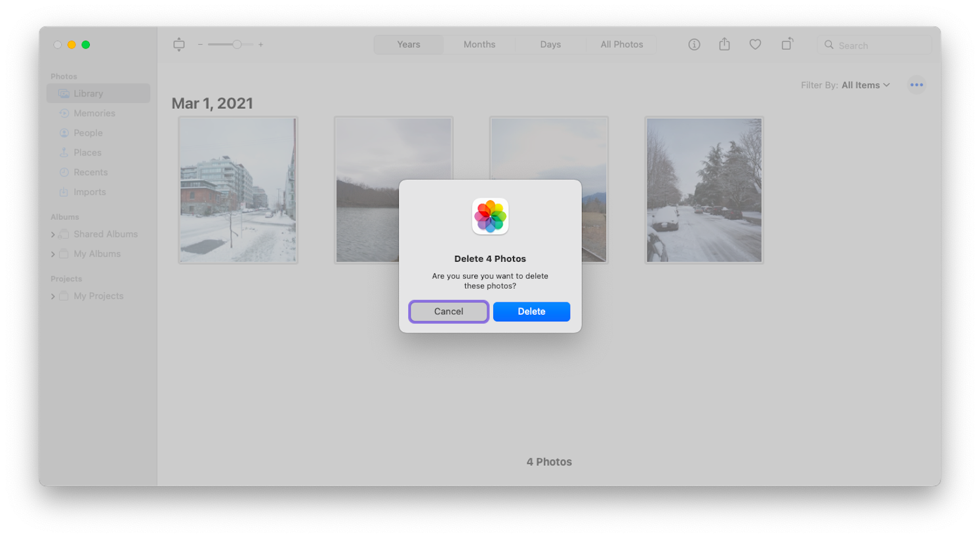Cancel the photo deletion
The width and height of the screenshot is (980, 538).
(x=448, y=311)
